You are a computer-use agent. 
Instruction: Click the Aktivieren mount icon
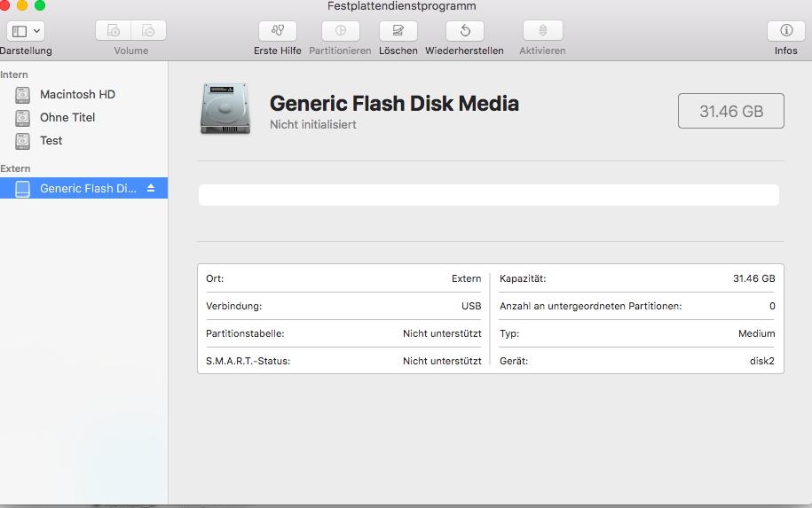pos(543,30)
